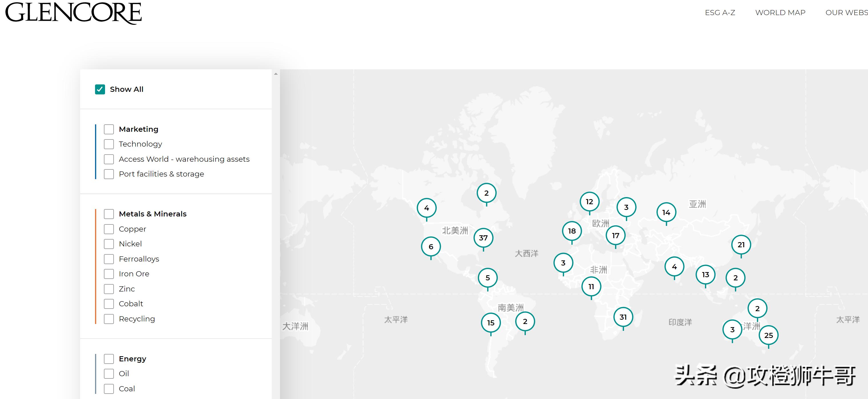This screenshot has width=868, height=399.
Task: Click the map cluster marker labeled 31
Action: point(623,317)
